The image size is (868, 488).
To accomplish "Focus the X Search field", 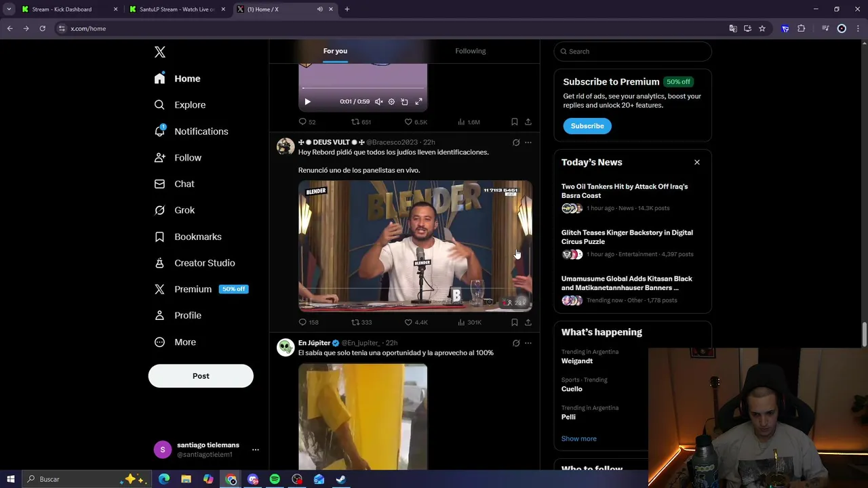I will pos(633,52).
